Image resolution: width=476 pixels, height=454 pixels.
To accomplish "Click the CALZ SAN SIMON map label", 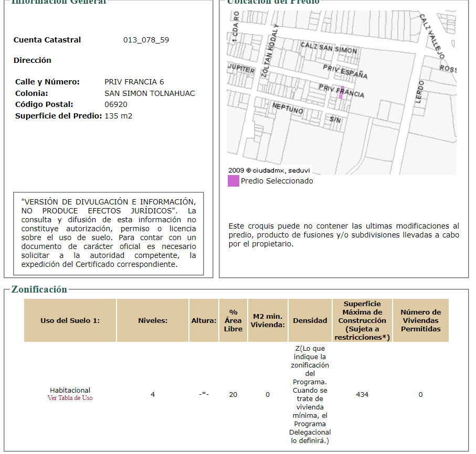I will click(329, 48).
